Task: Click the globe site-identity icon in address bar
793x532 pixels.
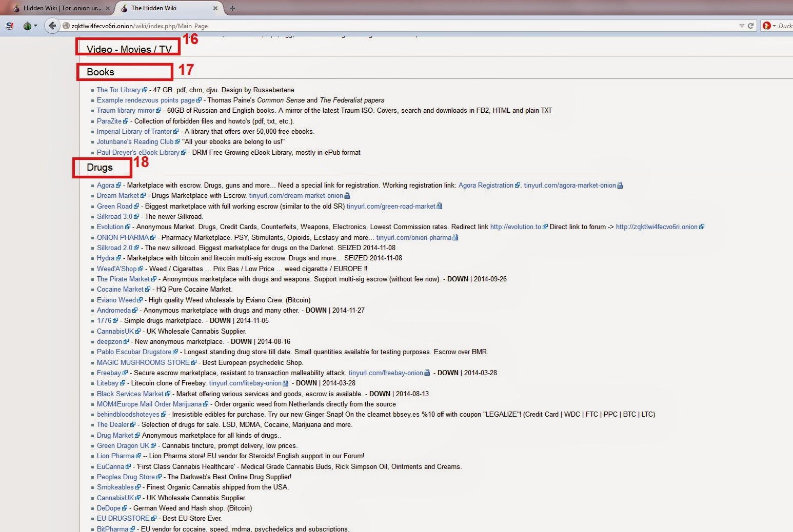Action: (66, 26)
